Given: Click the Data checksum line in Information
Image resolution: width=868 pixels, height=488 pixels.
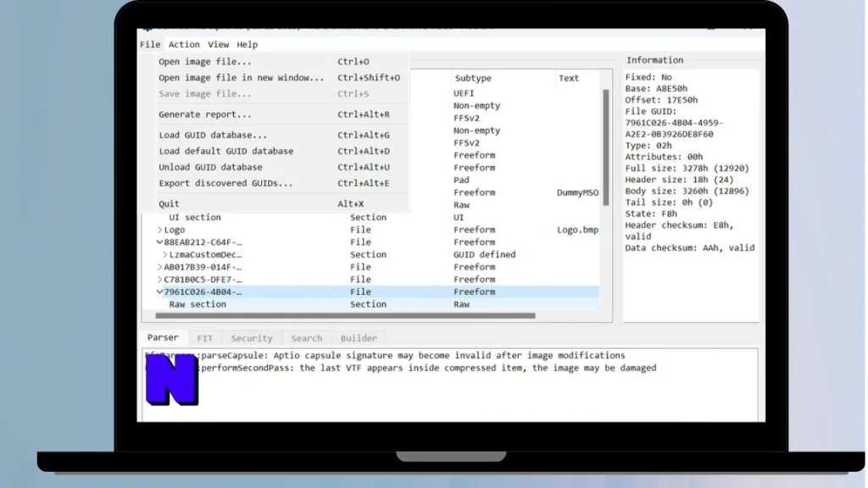Looking at the screenshot, I should [690, 248].
